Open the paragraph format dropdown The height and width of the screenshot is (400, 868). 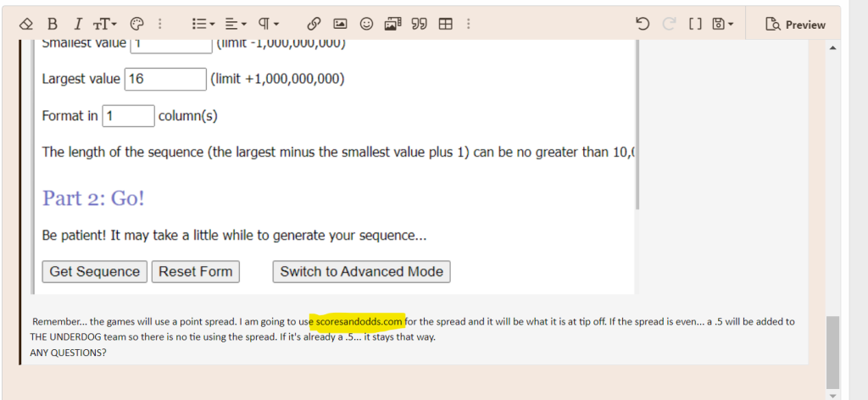270,24
